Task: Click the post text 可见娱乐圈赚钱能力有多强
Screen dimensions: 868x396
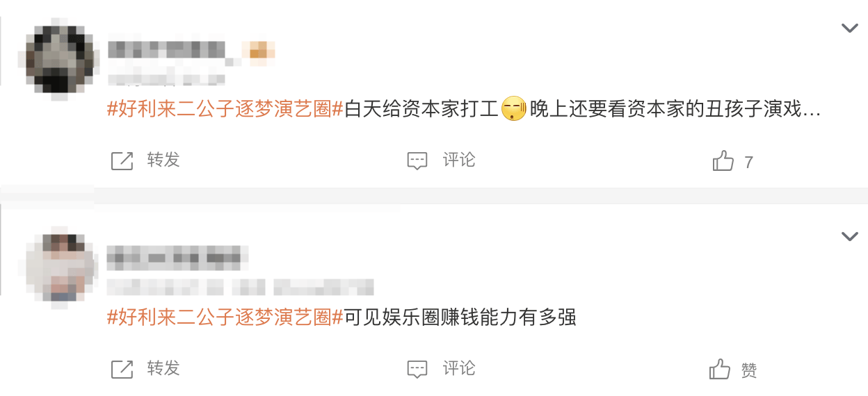Action: (x=461, y=318)
